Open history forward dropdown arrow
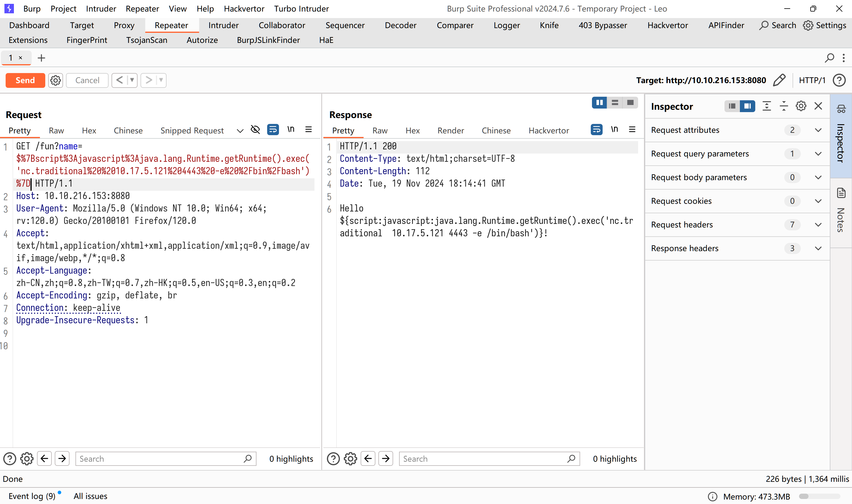 (x=161, y=80)
